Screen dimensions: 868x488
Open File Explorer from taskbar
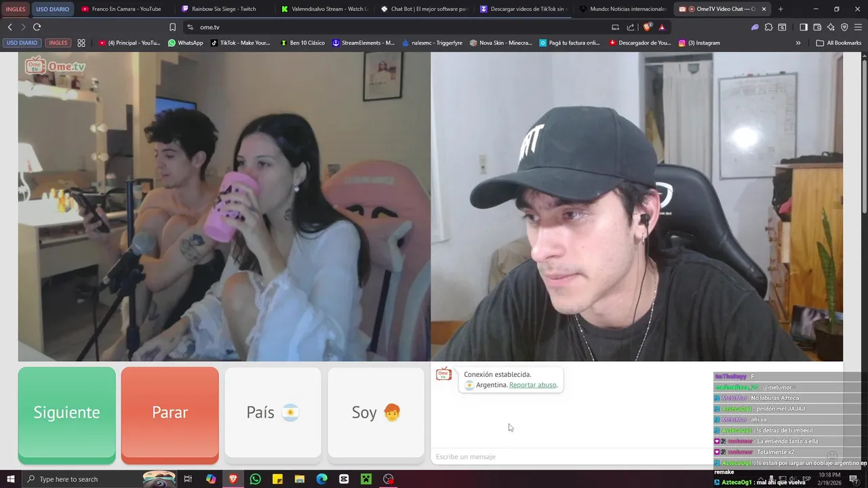300,479
